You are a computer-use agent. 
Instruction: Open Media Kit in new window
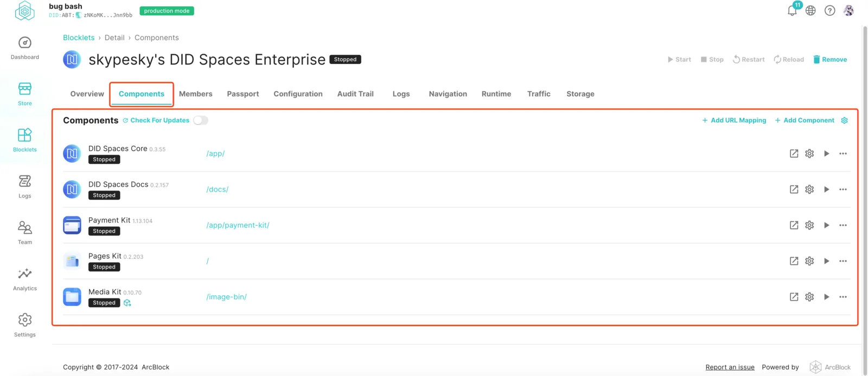(794, 297)
